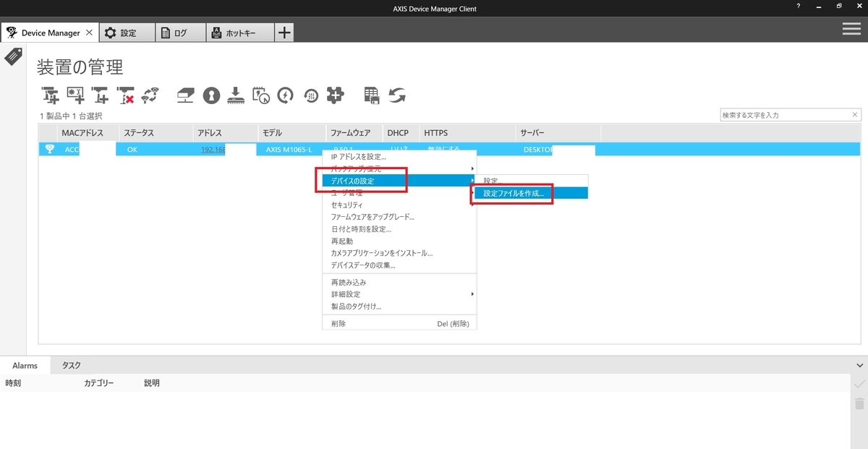The width and height of the screenshot is (868, 449).
Task: Choose ファームウェアをアップグレード... menu item
Action: (x=399, y=217)
